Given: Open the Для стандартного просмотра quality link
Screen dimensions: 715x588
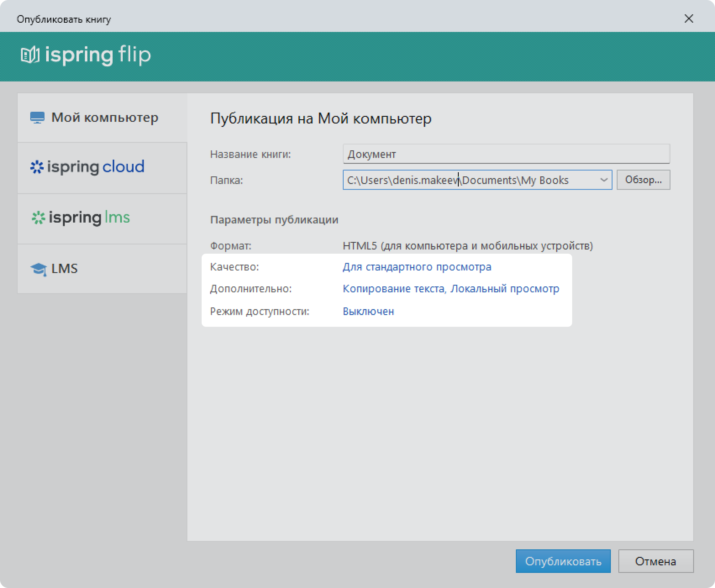Looking at the screenshot, I should (417, 267).
